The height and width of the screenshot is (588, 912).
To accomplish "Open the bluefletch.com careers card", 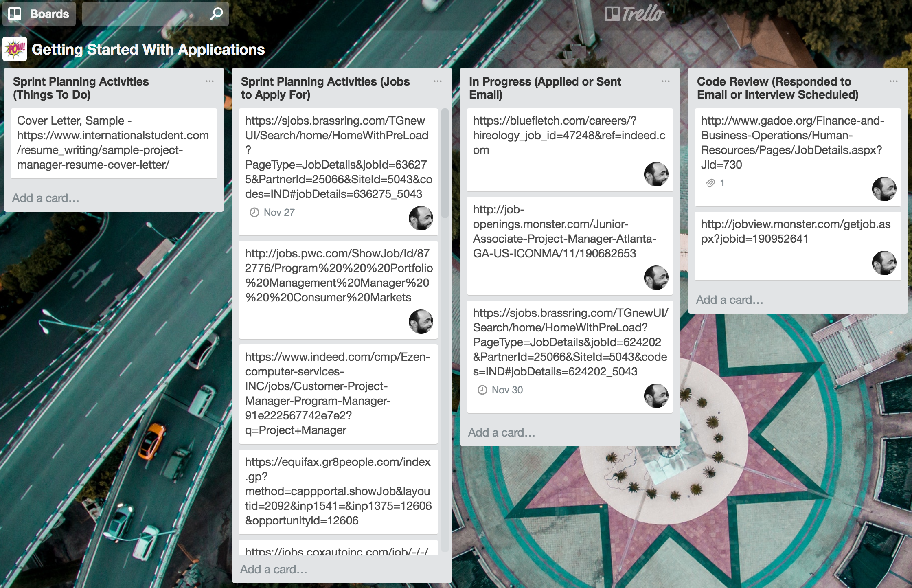I will [570, 149].
